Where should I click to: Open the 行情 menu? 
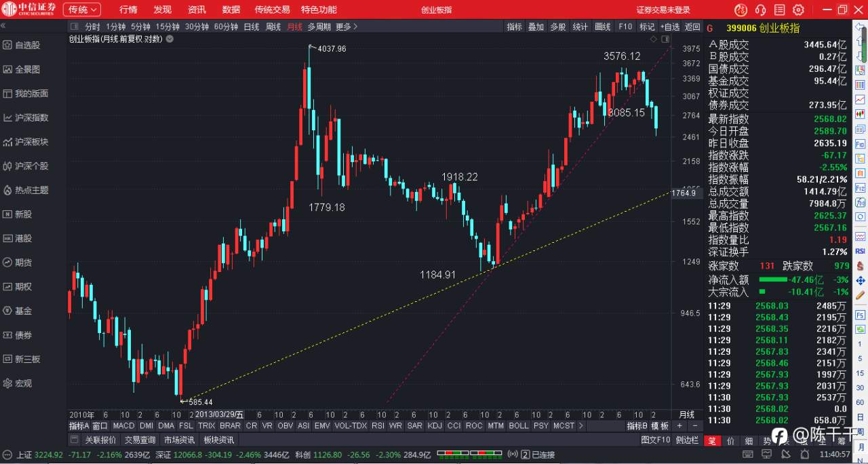pos(128,9)
